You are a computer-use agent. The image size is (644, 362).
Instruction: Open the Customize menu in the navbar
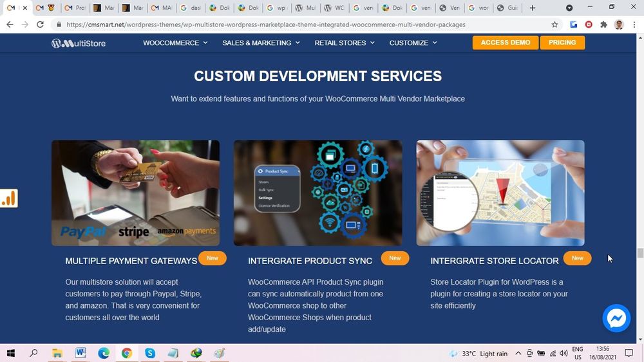(x=413, y=43)
